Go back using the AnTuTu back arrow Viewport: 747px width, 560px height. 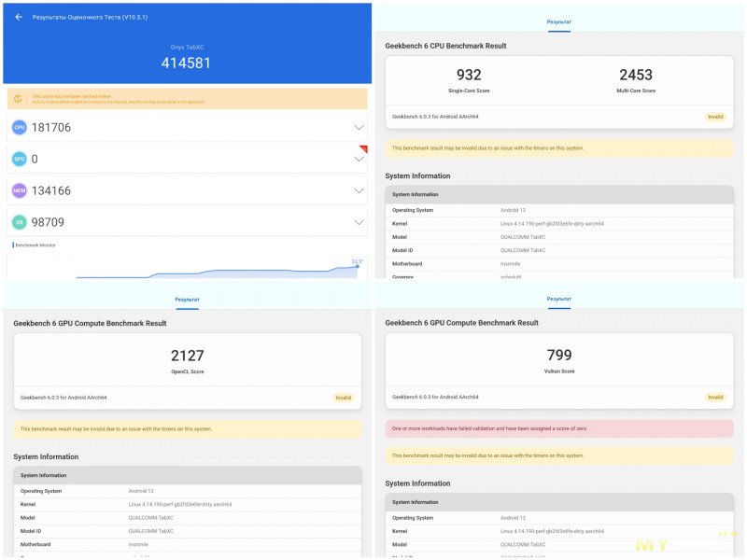pyautogui.click(x=19, y=17)
